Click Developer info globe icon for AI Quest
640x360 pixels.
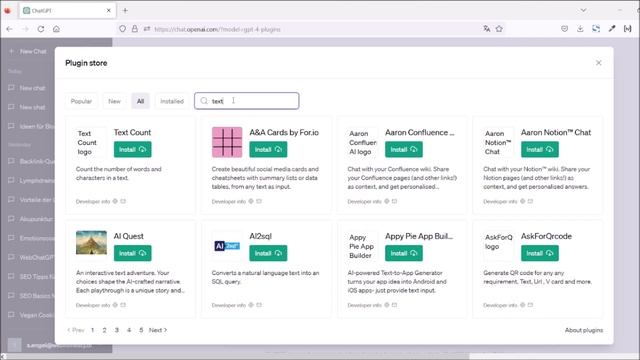[115, 305]
